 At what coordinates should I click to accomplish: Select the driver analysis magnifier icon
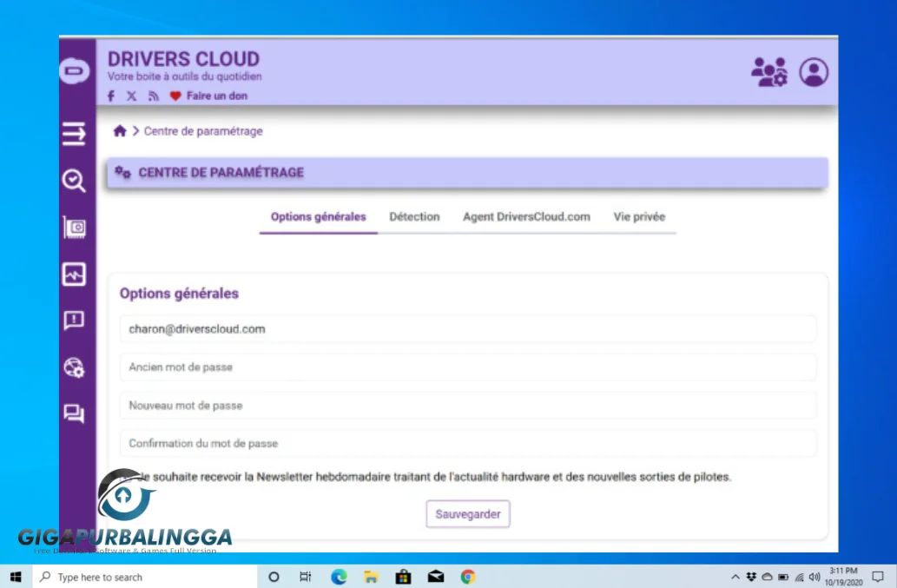tap(74, 182)
